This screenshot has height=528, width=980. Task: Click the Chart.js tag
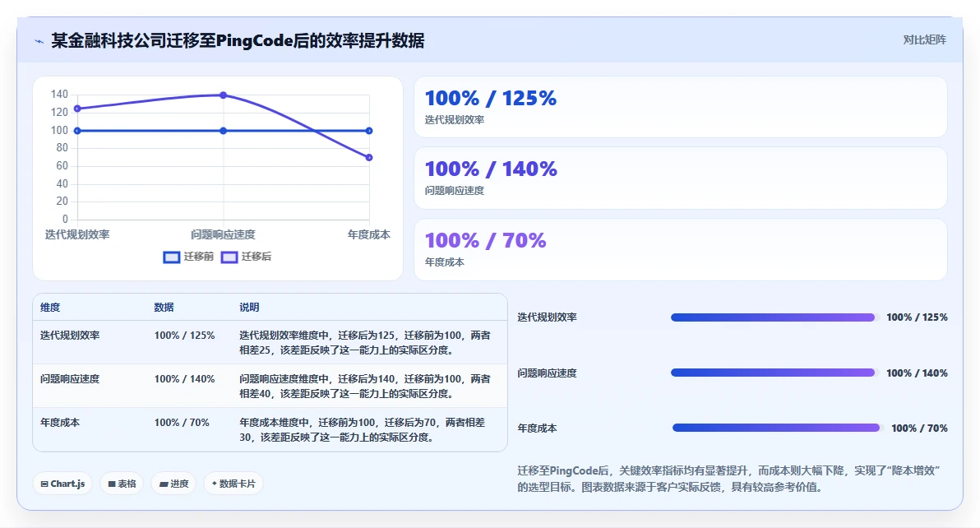(62, 484)
